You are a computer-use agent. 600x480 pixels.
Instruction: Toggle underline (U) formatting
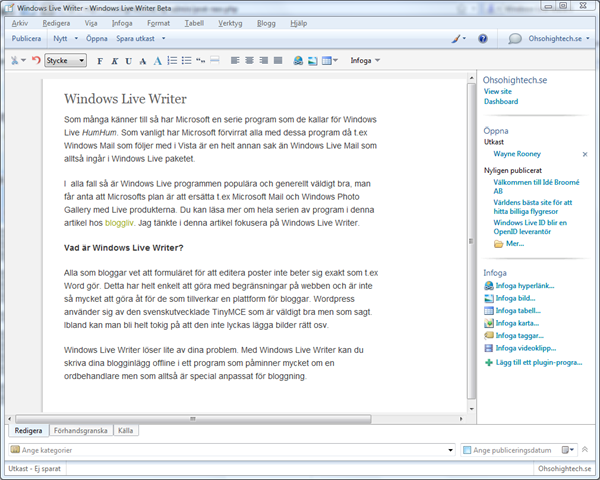click(x=129, y=61)
